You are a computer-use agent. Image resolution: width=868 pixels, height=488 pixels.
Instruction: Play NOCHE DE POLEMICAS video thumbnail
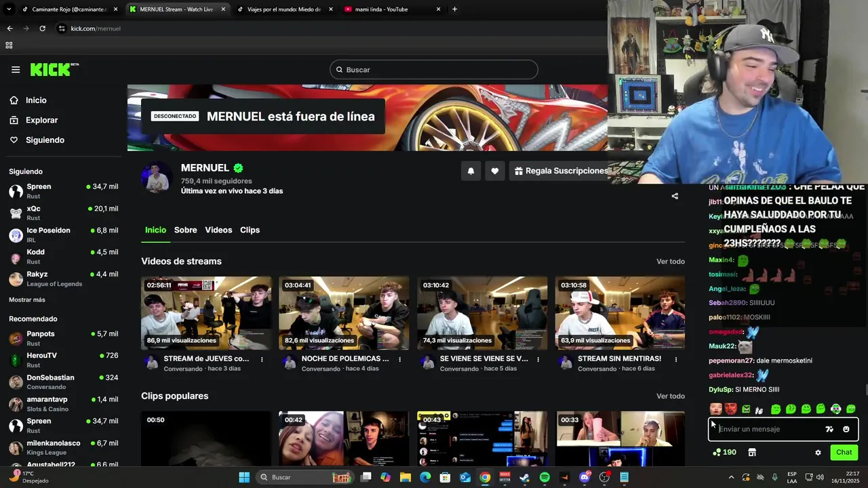tap(344, 313)
